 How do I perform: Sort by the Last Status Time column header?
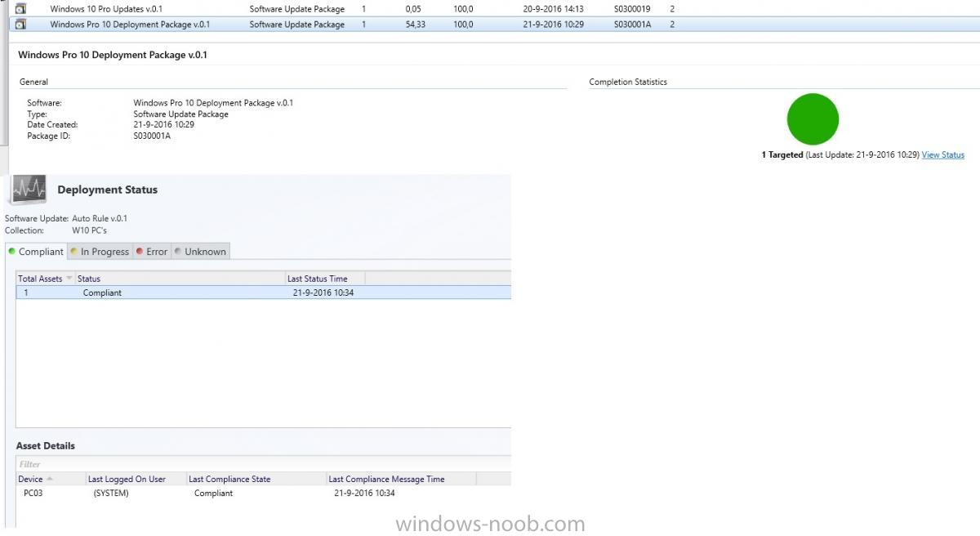click(x=326, y=279)
